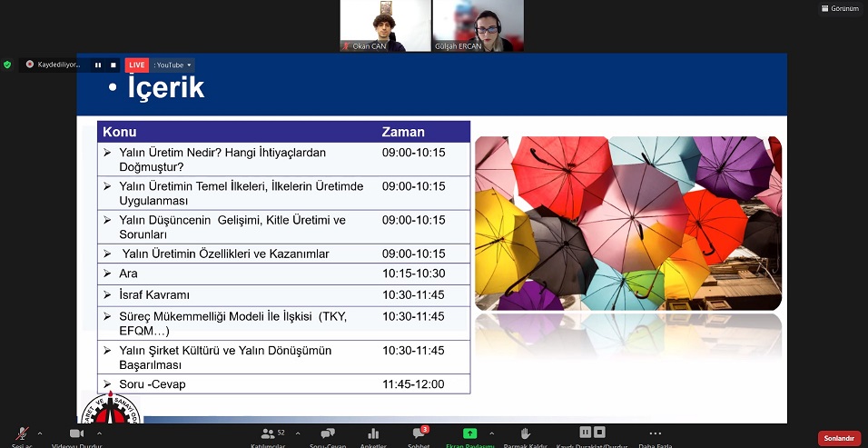Expand the audio options arrow beside the microphone
The width and height of the screenshot is (868, 448).
40,433
